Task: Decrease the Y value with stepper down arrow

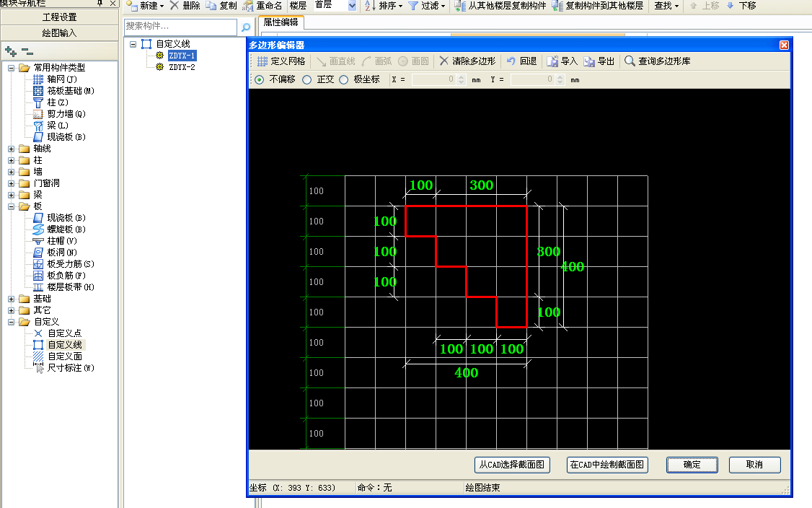Action: click(560, 82)
